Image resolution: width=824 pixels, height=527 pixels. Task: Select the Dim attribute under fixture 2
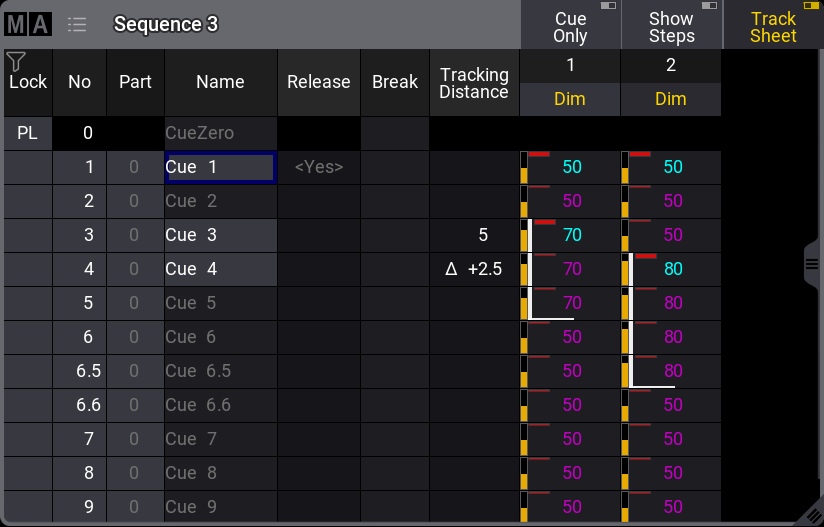pos(671,99)
